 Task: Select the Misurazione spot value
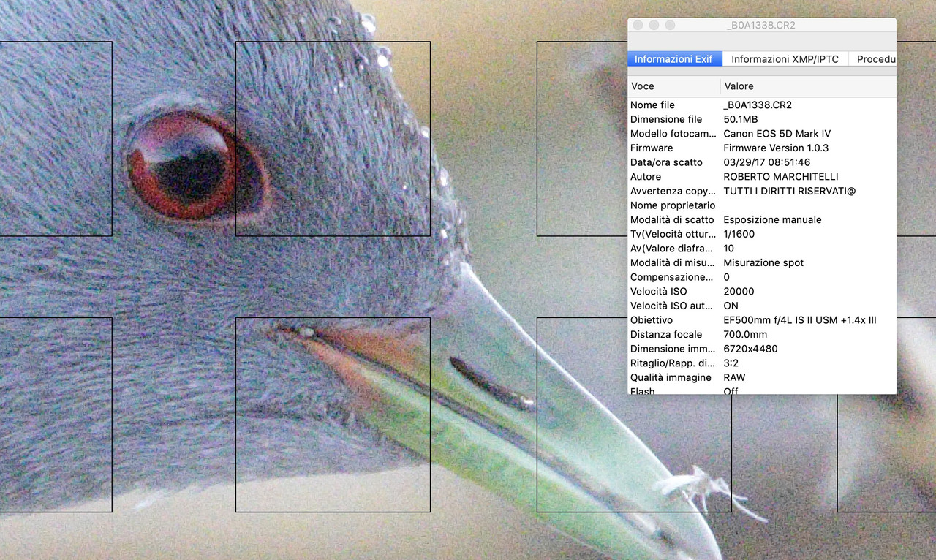763,262
